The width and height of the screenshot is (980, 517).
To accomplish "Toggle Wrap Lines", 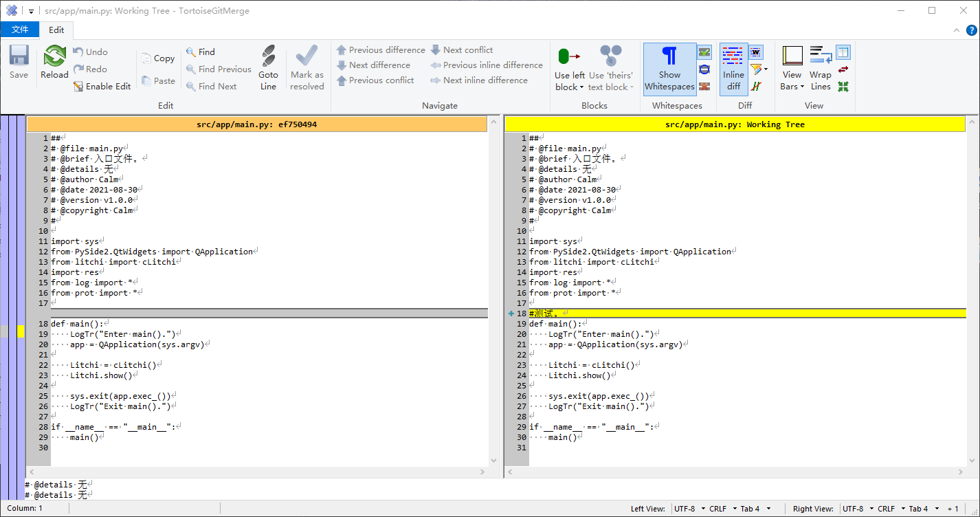I will (820, 68).
